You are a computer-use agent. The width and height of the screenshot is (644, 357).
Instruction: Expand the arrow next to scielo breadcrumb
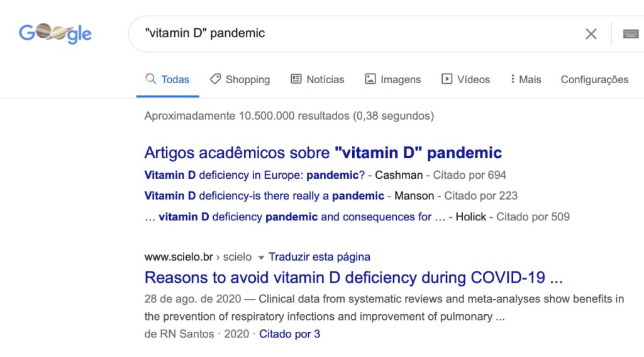coord(261,257)
